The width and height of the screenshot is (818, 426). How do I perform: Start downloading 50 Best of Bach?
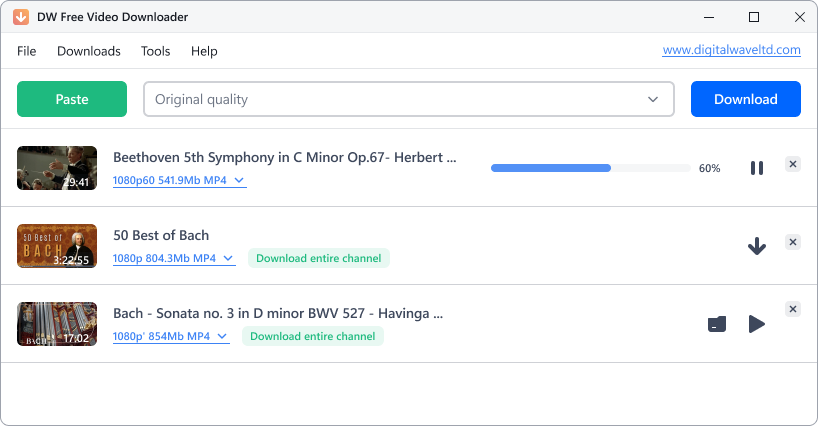pyautogui.click(x=757, y=246)
